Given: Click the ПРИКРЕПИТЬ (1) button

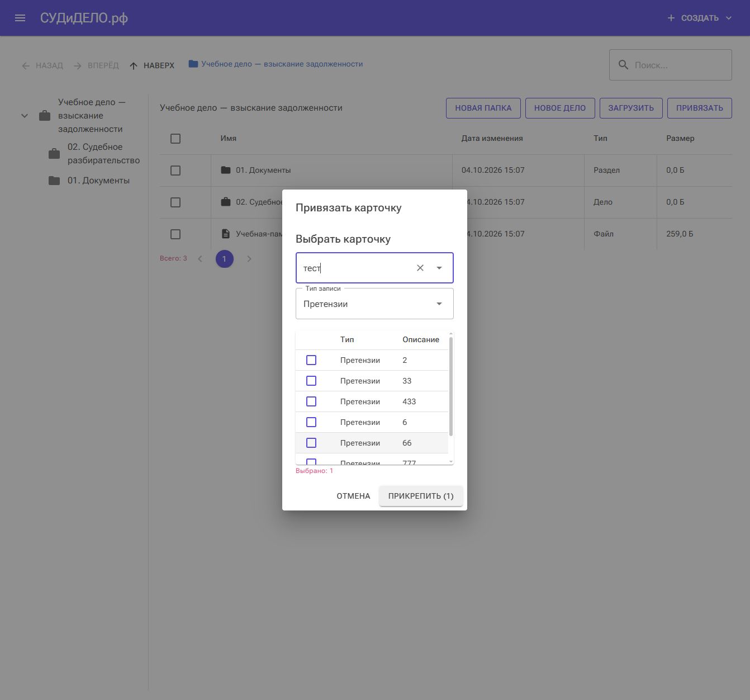Looking at the screenshot, I should tap(421, 496).
